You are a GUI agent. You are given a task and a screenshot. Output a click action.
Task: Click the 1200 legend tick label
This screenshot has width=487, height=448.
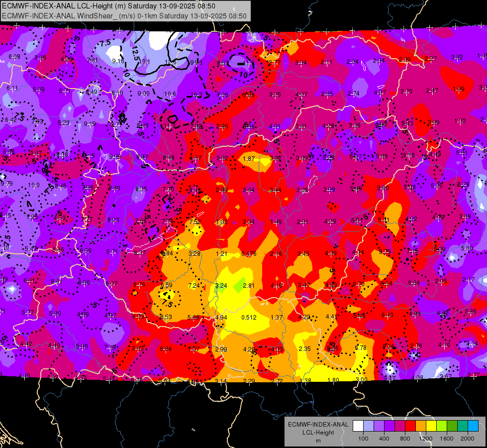tap(426, 439)
